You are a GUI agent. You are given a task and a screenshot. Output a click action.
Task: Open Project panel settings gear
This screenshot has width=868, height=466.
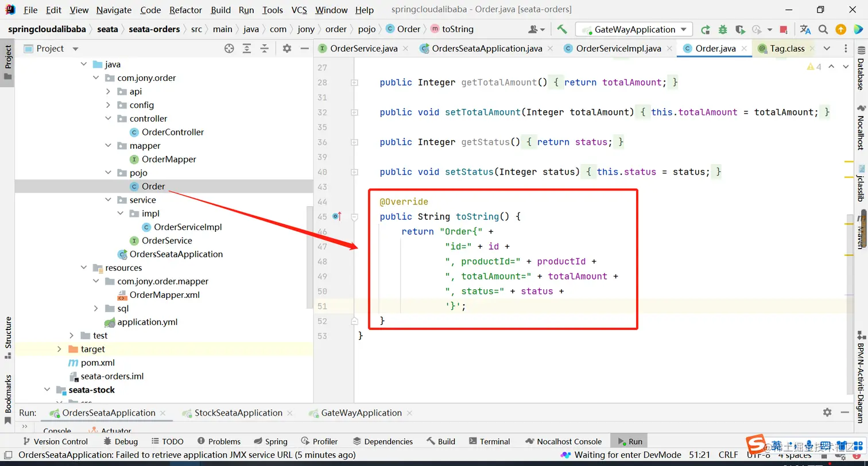pyautogui.click(x=287, y=49)
